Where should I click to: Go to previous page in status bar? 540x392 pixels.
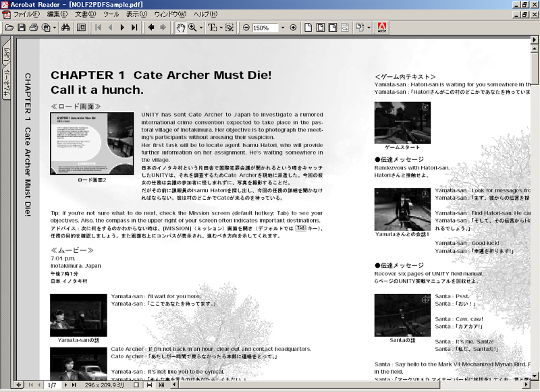tap(39, 385)
